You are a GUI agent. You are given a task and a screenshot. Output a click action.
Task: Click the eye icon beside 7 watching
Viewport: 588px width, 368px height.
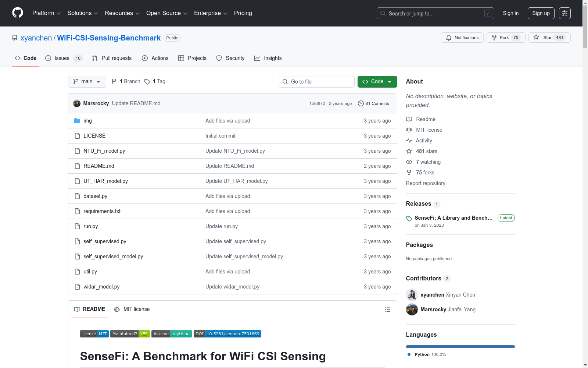[x=409, y=162]
